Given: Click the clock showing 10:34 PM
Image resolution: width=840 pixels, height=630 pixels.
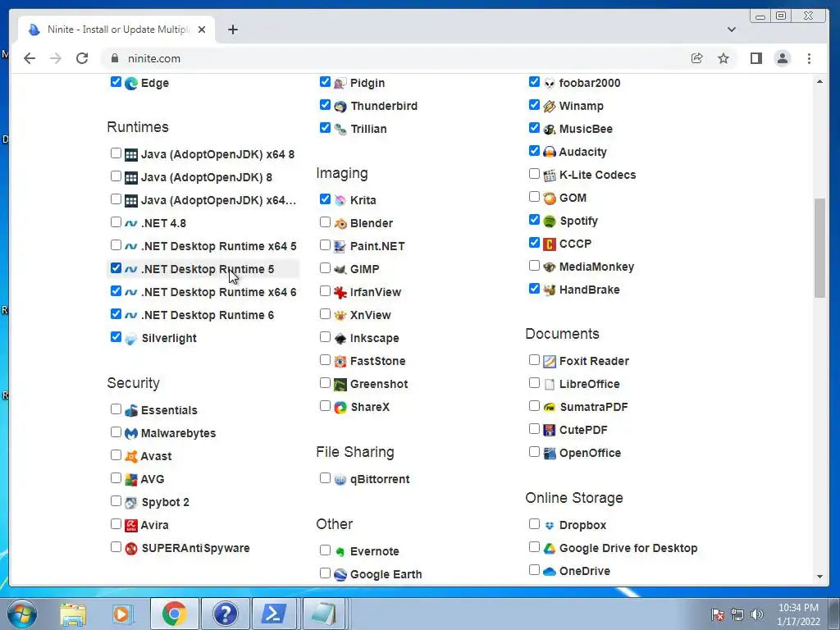Looking at the screenshot, I should tap(798, 608).
